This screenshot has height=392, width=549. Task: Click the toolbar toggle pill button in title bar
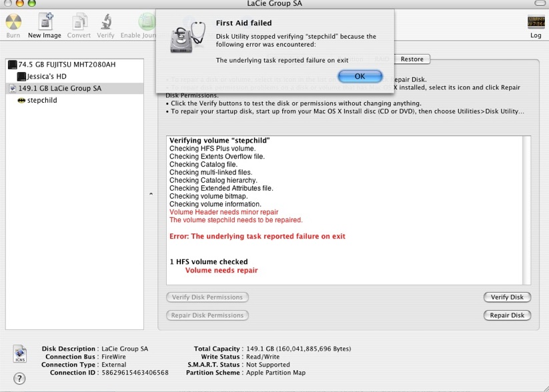(x=541, y=3)
